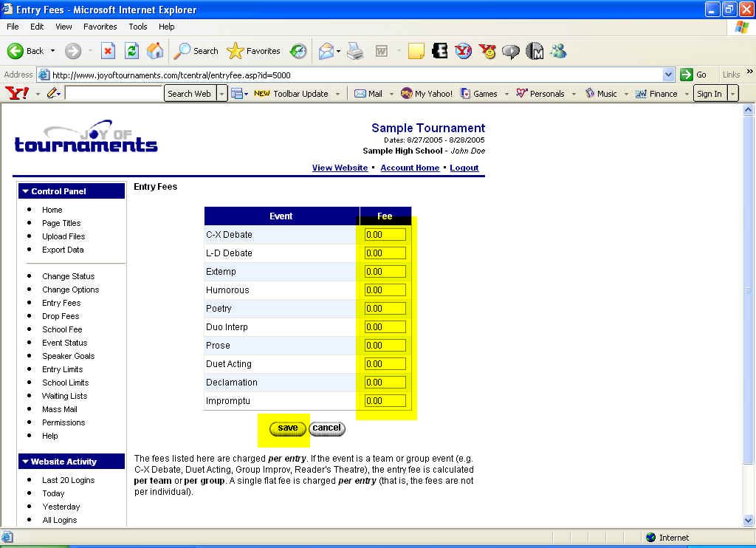The height and width of the screenshot is (548, 756).
Task: Click the Print icon
Action: click(x=355, y=51)
